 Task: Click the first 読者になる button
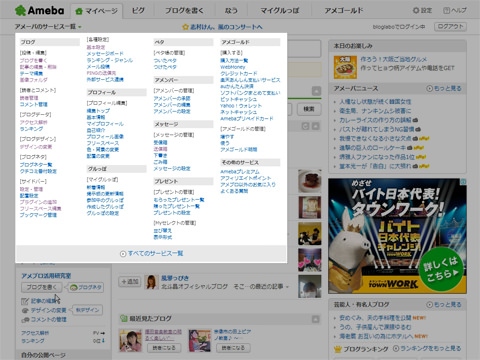pos(164,348)
